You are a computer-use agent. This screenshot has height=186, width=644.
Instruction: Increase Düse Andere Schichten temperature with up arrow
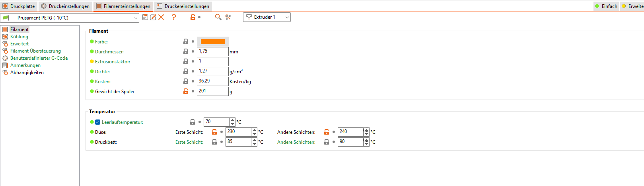pyautogui.click(x=366, y=130)
